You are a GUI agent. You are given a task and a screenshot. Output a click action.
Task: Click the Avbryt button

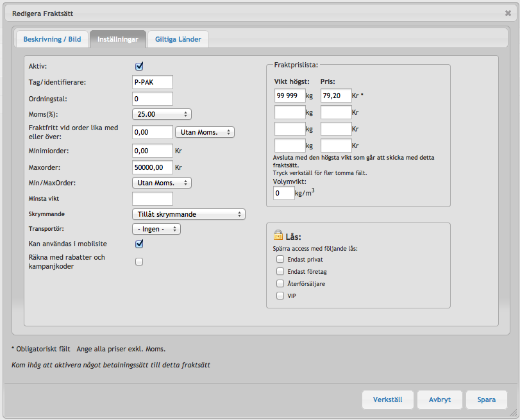pos(440,399)
